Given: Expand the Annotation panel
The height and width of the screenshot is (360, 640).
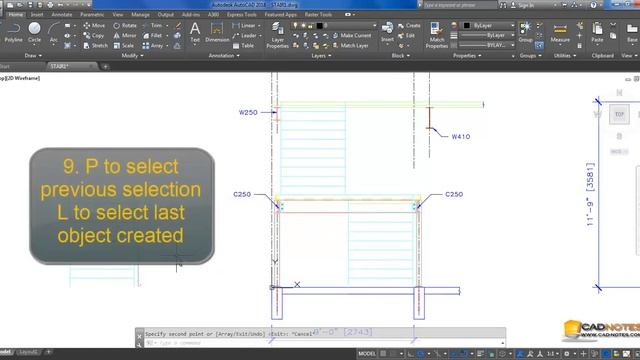Looking at the screenshot, I should click(x=224, y=56).
